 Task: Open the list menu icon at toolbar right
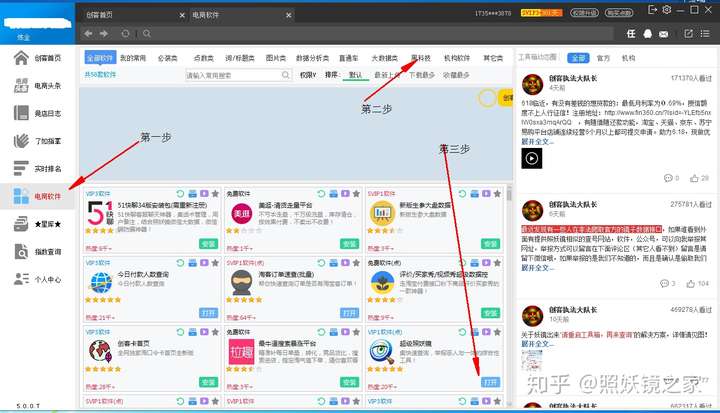coord(705,34)
